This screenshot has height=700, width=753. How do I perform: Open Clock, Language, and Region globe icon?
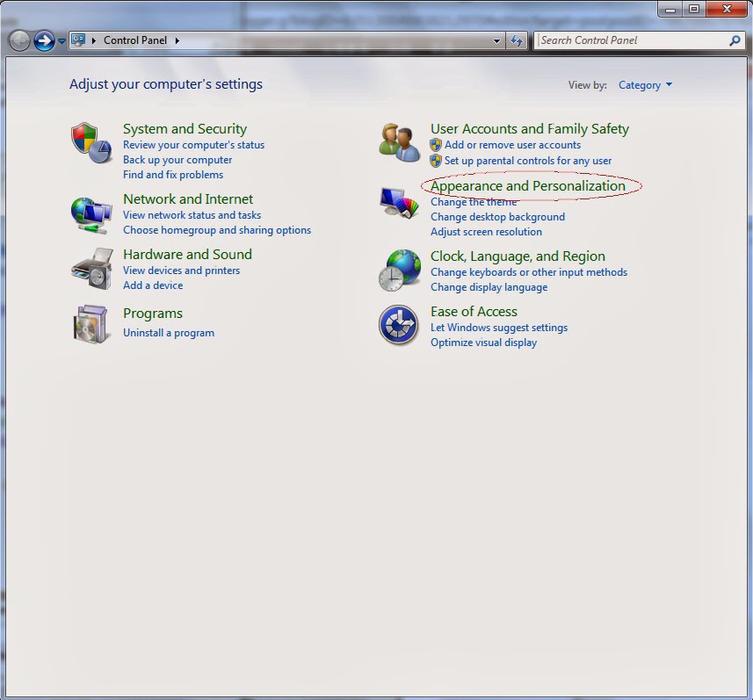click(x=400, y=270)
